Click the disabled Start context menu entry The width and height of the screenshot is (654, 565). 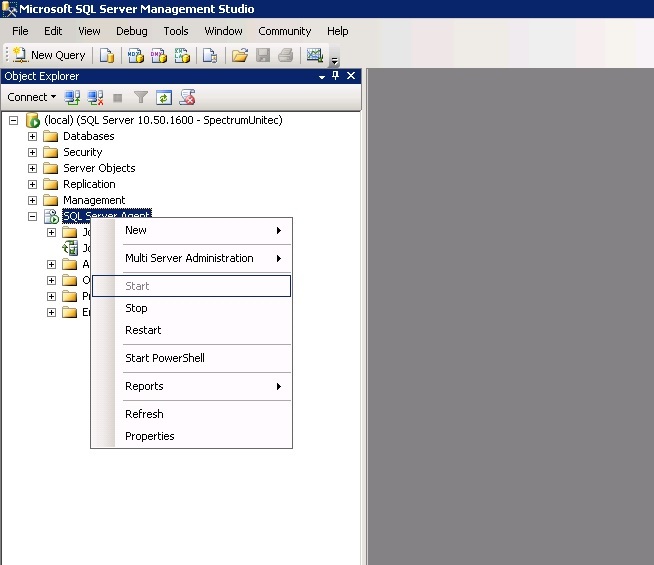coord(191,286)
